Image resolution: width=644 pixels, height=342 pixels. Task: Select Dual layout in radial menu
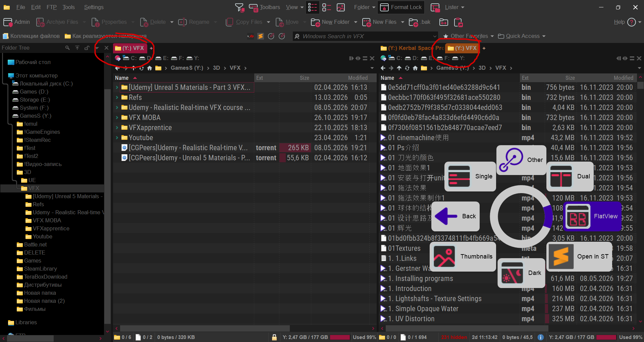570,176
